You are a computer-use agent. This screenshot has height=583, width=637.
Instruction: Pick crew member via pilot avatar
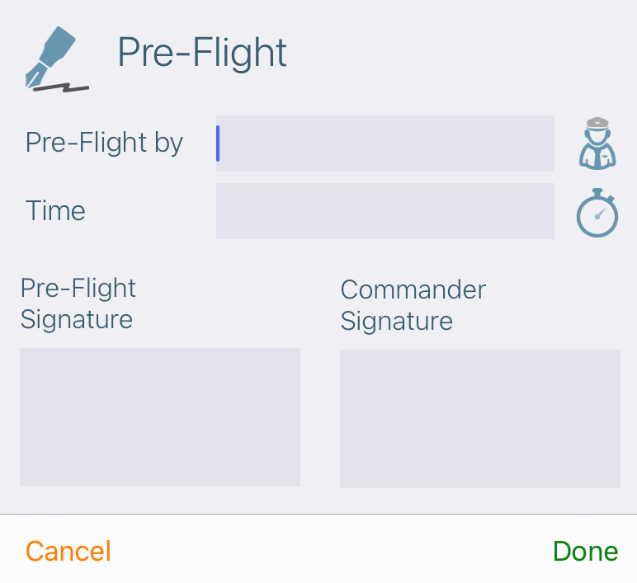(x=597, y=143)
